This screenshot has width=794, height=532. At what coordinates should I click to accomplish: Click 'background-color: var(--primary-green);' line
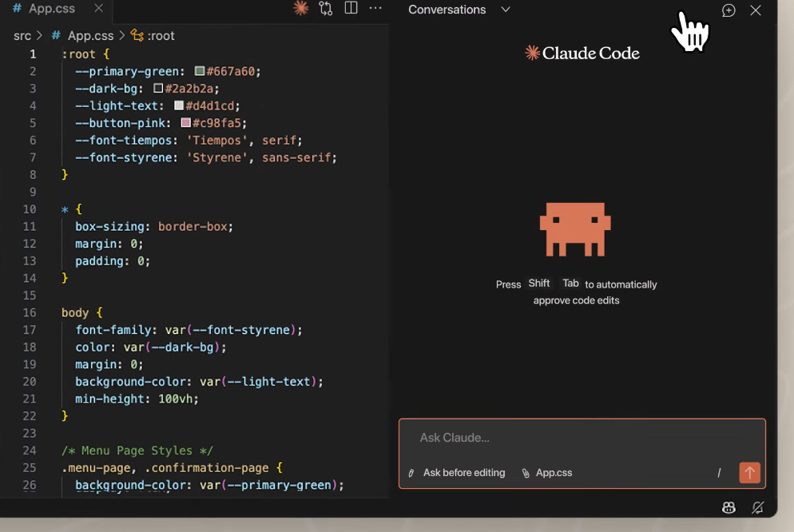coord(209,485)
